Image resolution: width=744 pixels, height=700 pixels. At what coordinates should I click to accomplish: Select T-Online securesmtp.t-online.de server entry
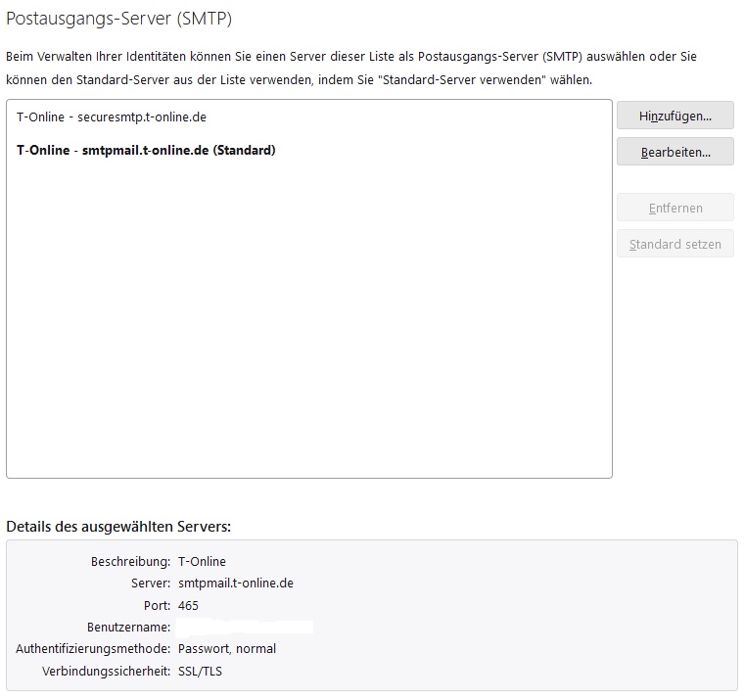click(x=309, y=117)
